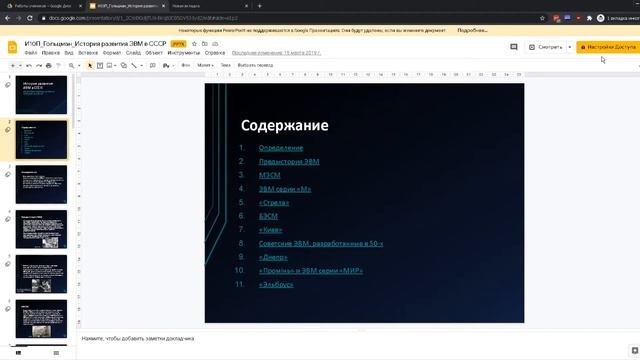
Task: Click the БЭСМ link on the slide
Action: pyautogui.click(x=268, y=216)
